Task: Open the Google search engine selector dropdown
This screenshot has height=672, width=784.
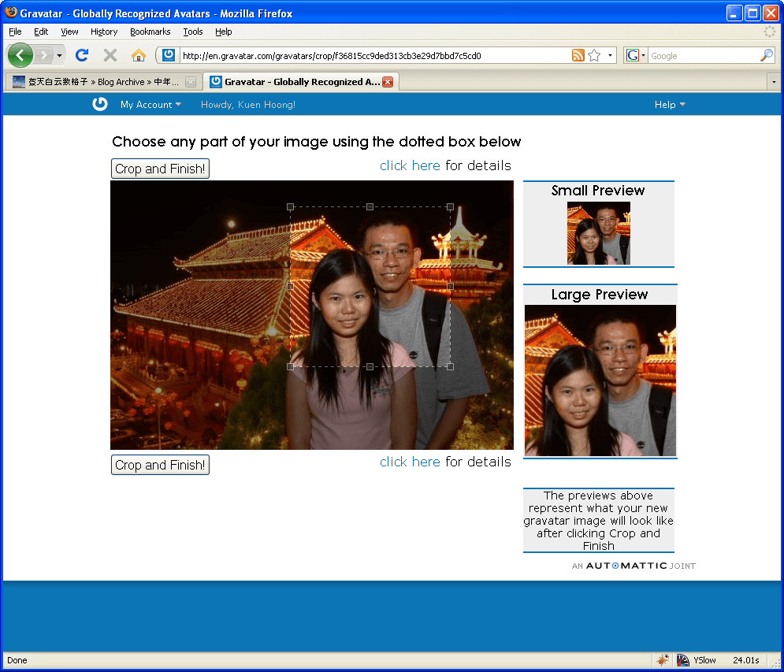Action: pos(636,55)
